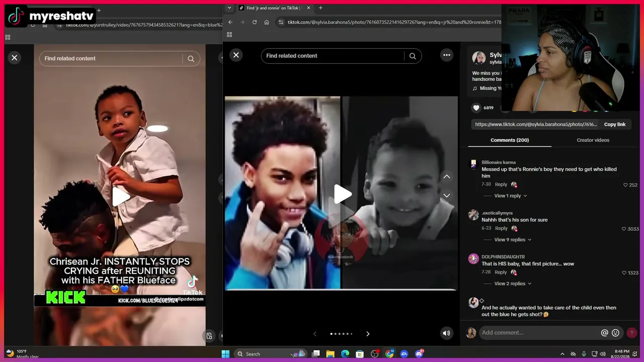Reply to .exoticallymyra's comment
The image size is (644, 362).
(x=501, y=228)
